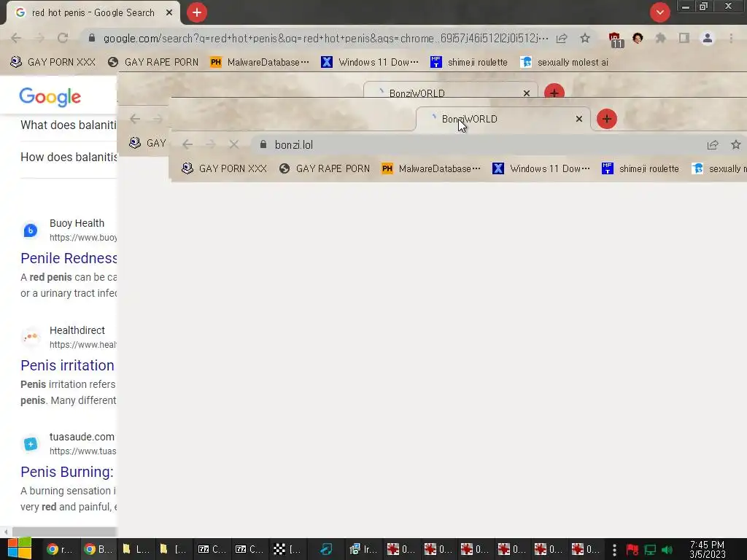Open tuasaude.com result link
This screenshot has height=560, width=747.
[x=66, y=472]
